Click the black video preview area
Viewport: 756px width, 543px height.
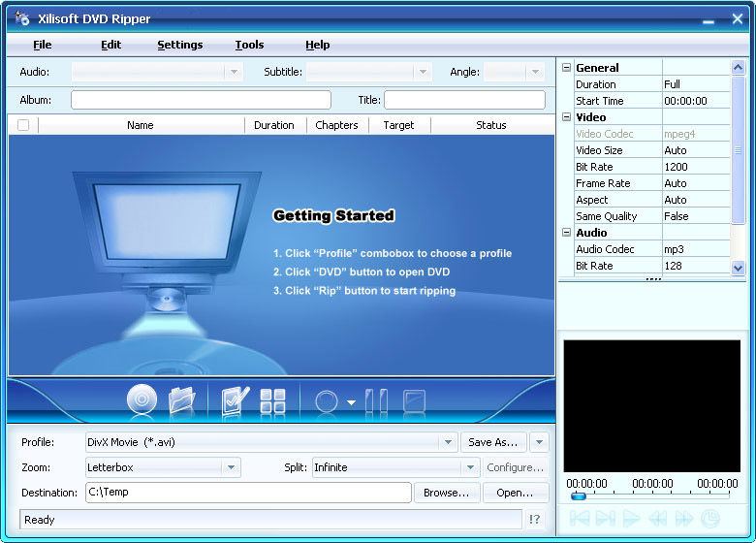pyautogui.click(x=652, y=406)
